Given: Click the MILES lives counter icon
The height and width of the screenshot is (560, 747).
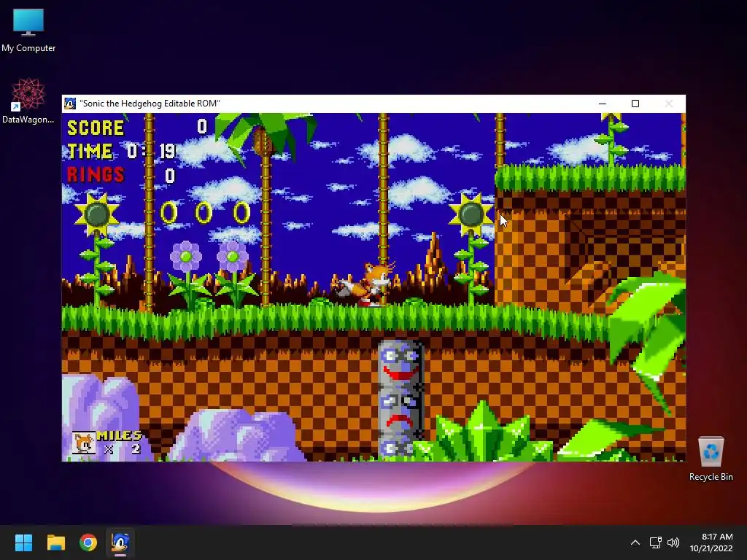Looking at the screenshot, I should (83, 443).
